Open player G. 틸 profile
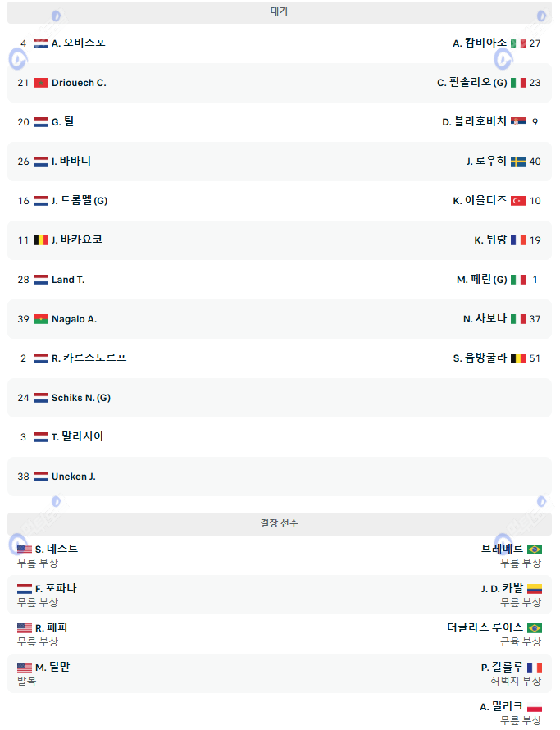The width and height of the screenshot is (560, 730). 62,122
